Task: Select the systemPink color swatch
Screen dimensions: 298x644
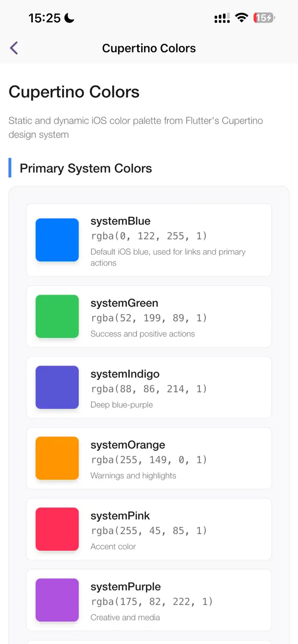Action: pos(57,529)
